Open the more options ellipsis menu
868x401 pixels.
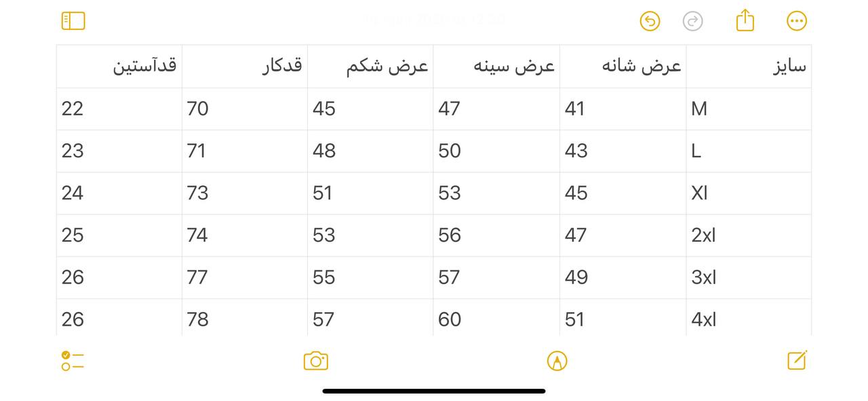click(x=797, y=21)
